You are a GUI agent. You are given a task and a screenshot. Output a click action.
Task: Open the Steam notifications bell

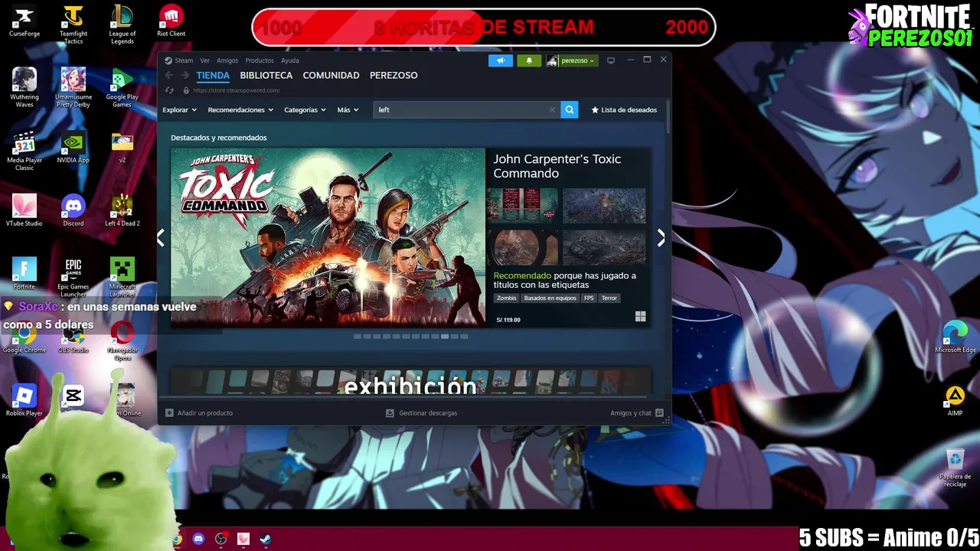point(529,60)
